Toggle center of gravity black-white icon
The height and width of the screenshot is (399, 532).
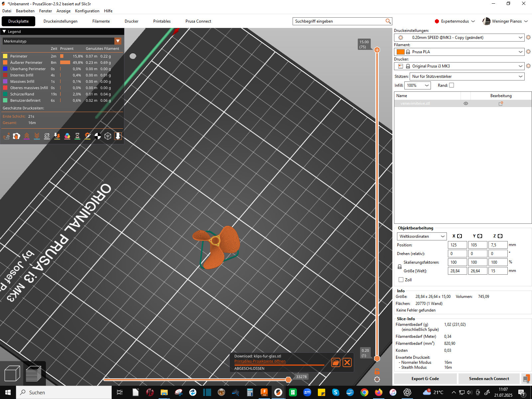point(98,136)
